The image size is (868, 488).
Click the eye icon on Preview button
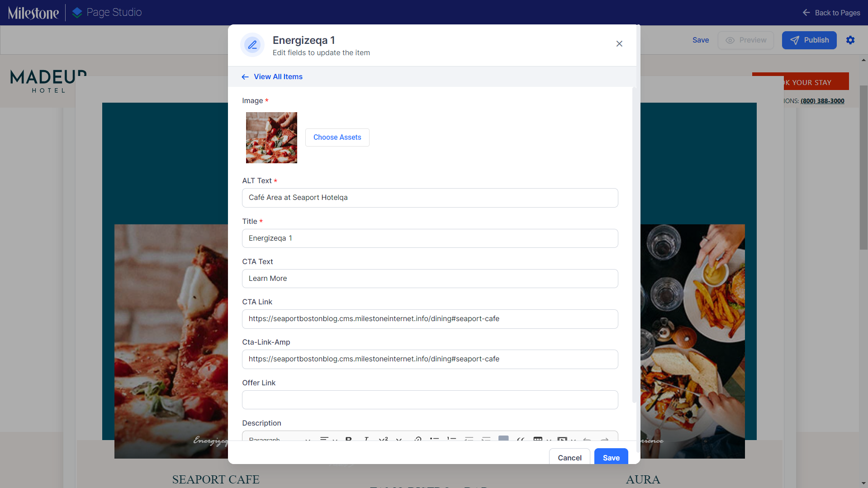pyautogui.click(x=730, y=40)
